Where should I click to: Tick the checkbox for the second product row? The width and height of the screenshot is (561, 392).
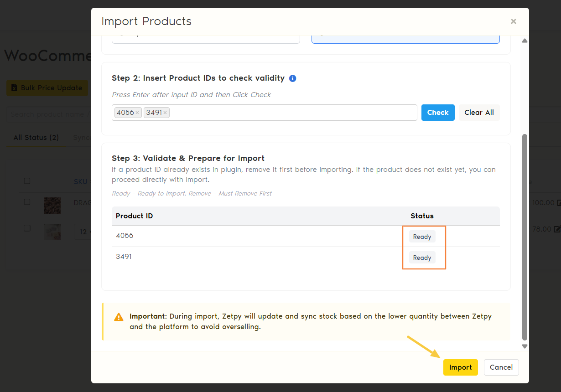point(27,228)
